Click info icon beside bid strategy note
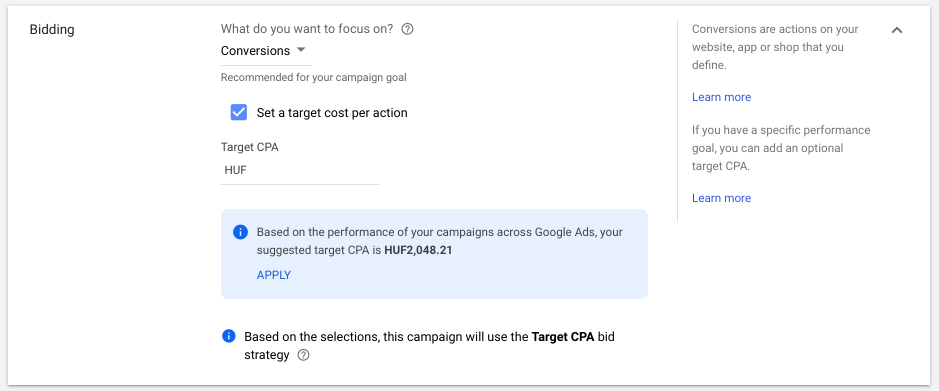 (x=228, y=337)
